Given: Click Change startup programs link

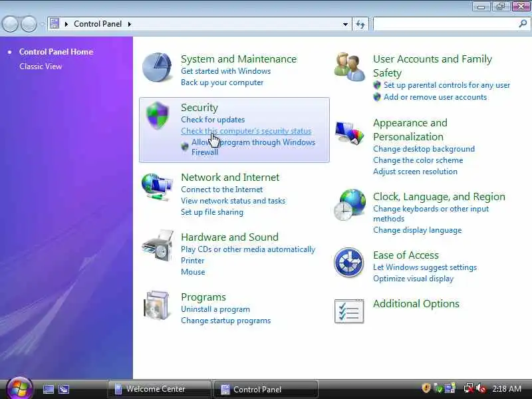Looking at the screenshot, I should [x=225, y=321].
